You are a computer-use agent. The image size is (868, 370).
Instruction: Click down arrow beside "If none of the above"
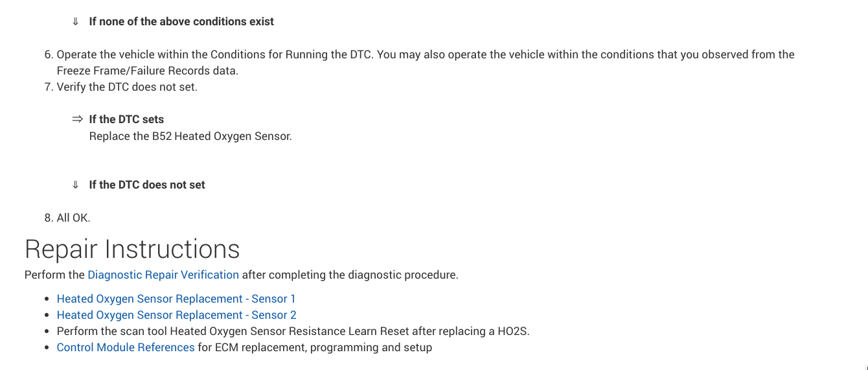76,21
